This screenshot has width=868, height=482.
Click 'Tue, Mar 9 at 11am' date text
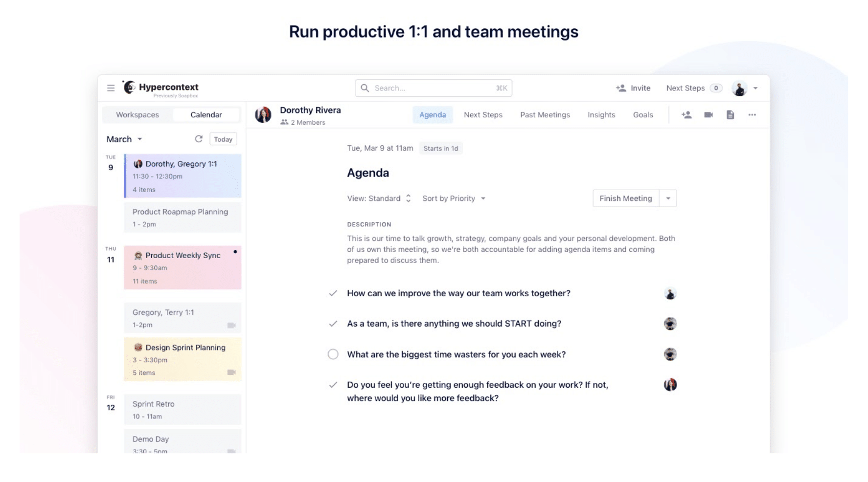tap(380, 148)
